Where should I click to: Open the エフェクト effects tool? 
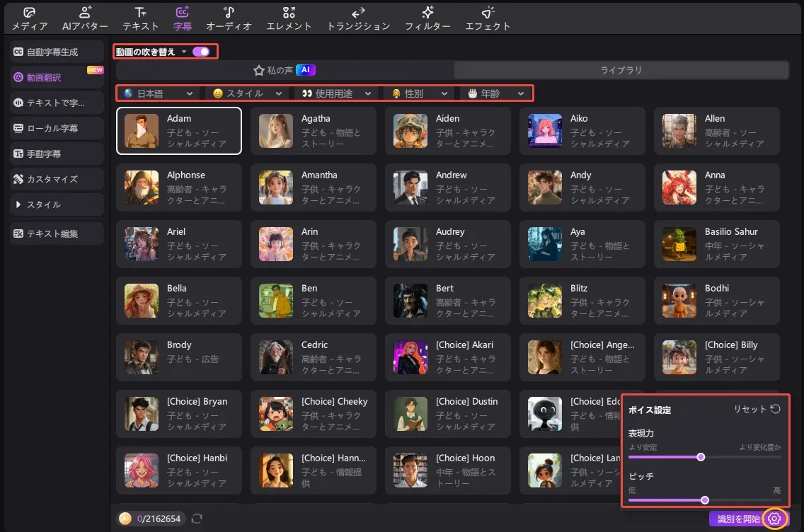pyautogui.click(x=488, y=18)
